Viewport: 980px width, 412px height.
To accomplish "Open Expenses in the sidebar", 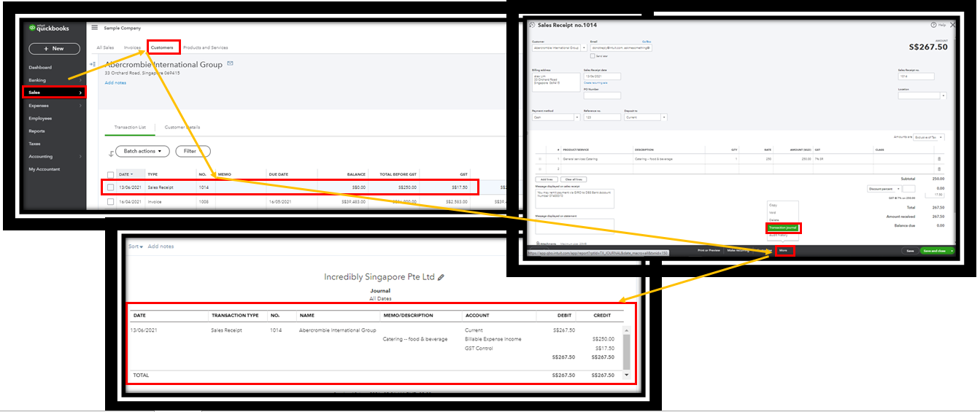I will click(x=39, y=106).
